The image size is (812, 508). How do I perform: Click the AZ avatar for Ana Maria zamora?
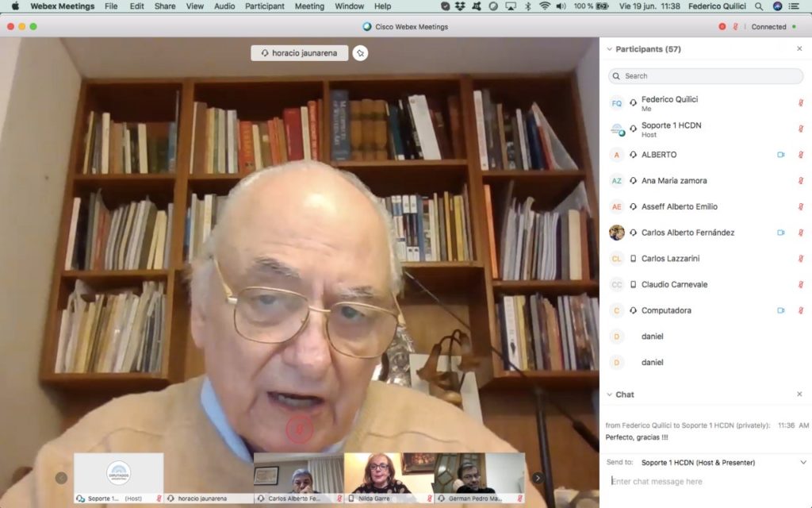[x=616, y=180]
